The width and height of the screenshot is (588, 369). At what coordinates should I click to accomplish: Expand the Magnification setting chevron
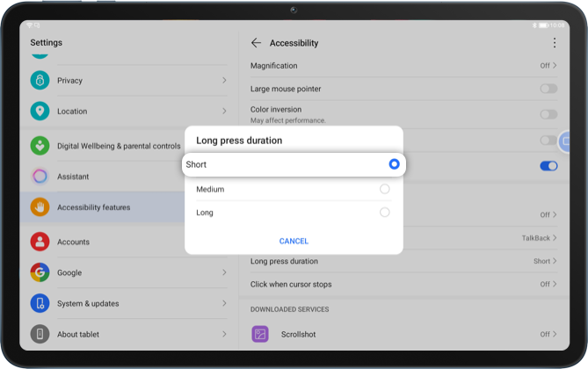(x=554, y=66)
